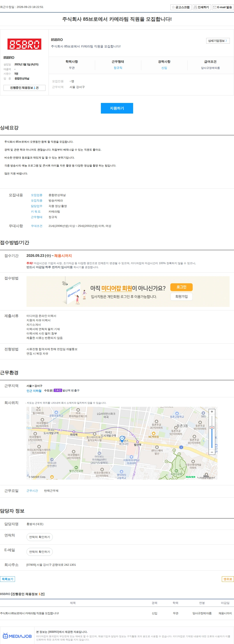This screenshot has height=644, width=234.
Task: Click the orange 로그인 button
Action: click(181, 287)
